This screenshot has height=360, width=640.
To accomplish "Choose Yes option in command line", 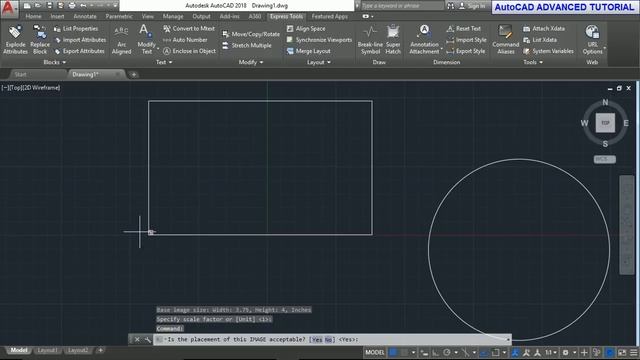I will point(317,340).
